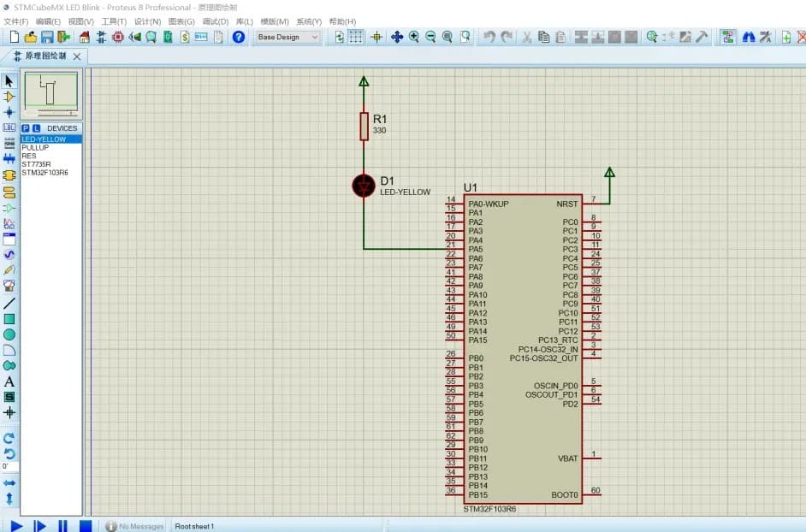Click the Pause simulation button
Screen dimensions: 806x532
(62, 526)
